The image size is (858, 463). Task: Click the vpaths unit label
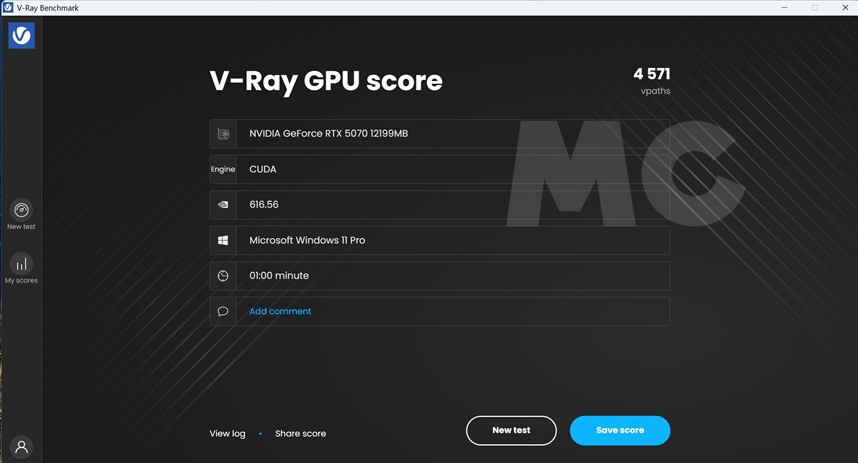click(x=656, y=91)
